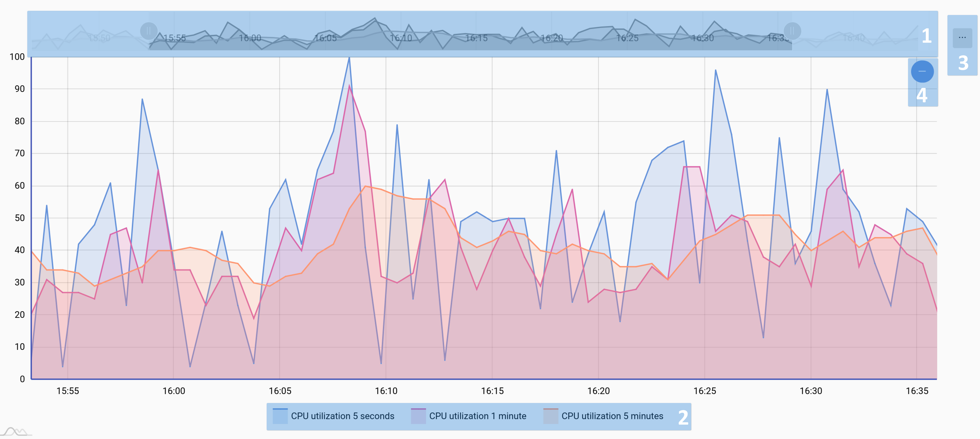Click the blue CPU 5 seconds legend marker
980x439 pixels.
[x=280, y=416]
